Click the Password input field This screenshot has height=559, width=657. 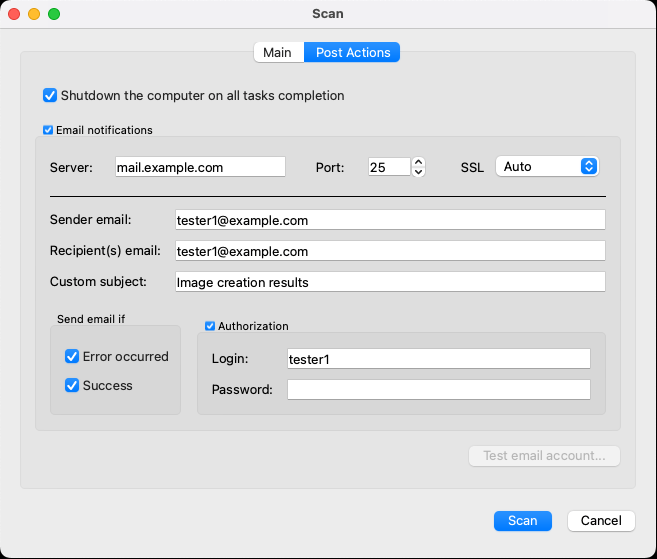439,390
